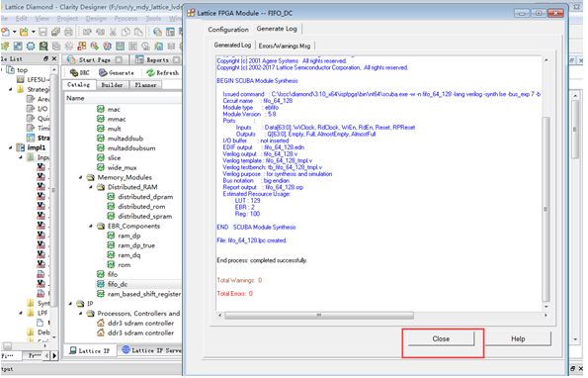This screenshot has width=588, height=378.
Task: Open the Project menu
Action: click(67, 19)
